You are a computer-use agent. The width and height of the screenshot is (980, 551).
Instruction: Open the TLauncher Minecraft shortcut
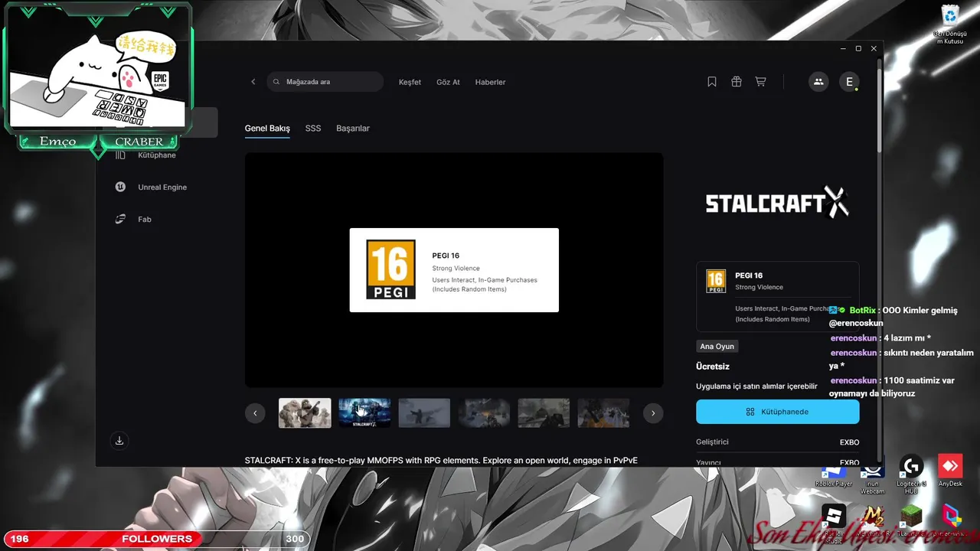point(911,520)
